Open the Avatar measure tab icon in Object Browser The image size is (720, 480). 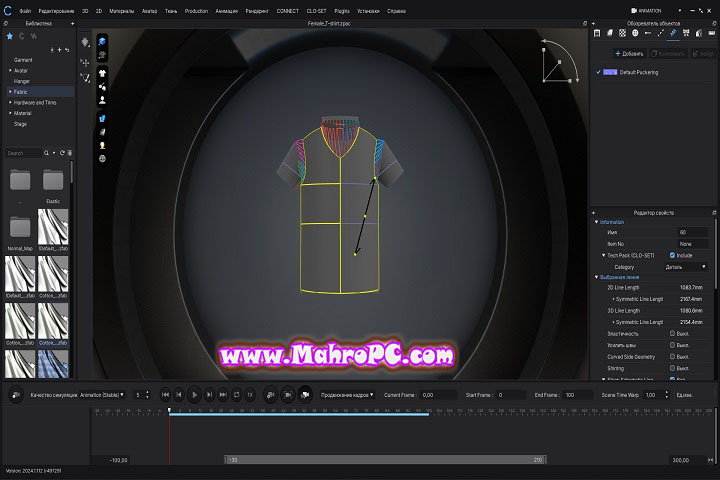coord(699,33)
